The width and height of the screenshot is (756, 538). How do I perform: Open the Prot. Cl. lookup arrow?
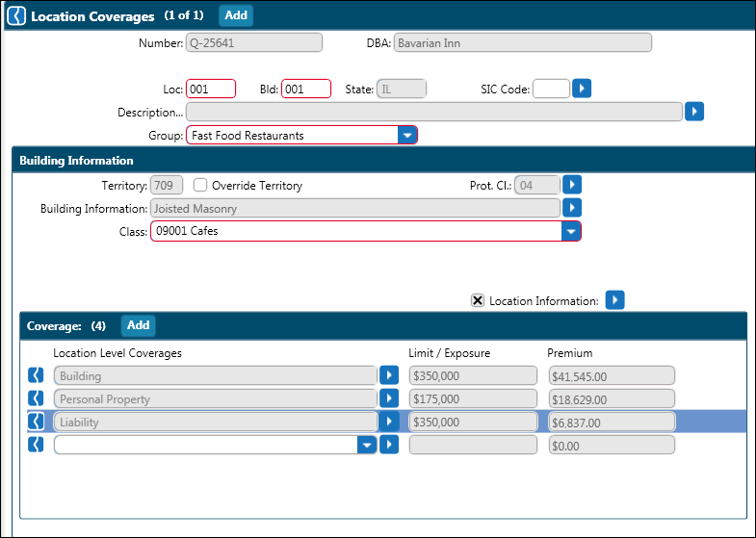[x=572, y=185]
